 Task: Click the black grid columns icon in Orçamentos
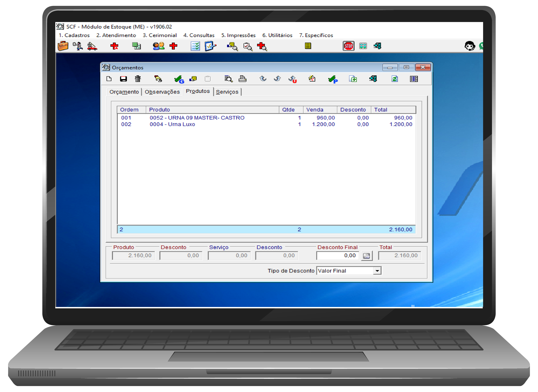click(x=414, y=79)
